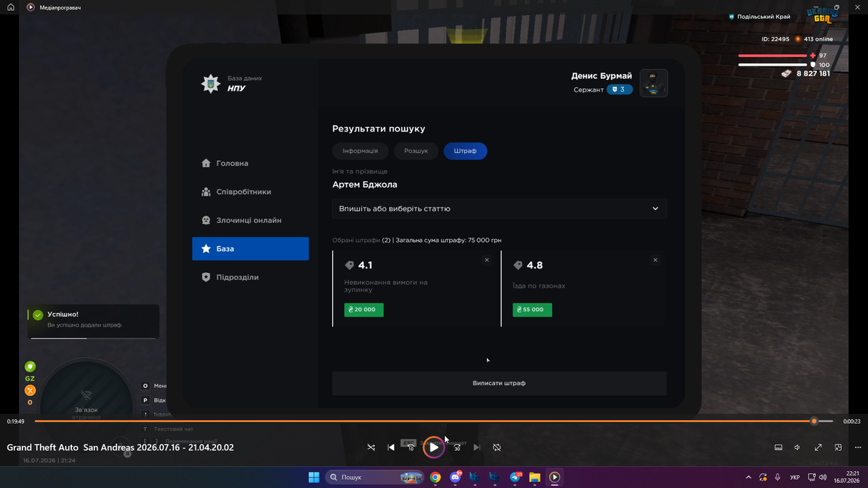Screen dimensions: 868x488
Task: Click the green shield GZ icon
Action: point(30,367)
